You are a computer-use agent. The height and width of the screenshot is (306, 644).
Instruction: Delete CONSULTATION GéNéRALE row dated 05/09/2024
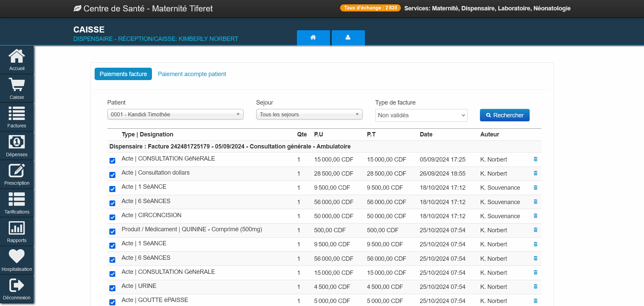click(x=535, y=159)
